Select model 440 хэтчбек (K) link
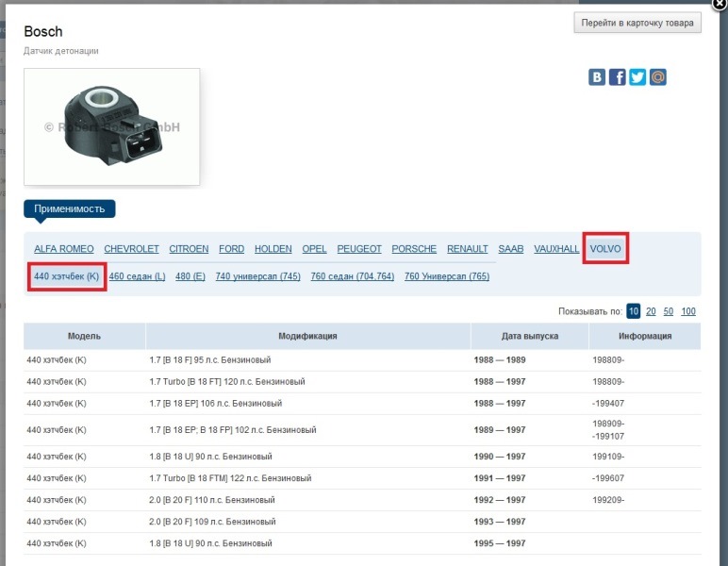728x566 pixels. click(66, 276)
